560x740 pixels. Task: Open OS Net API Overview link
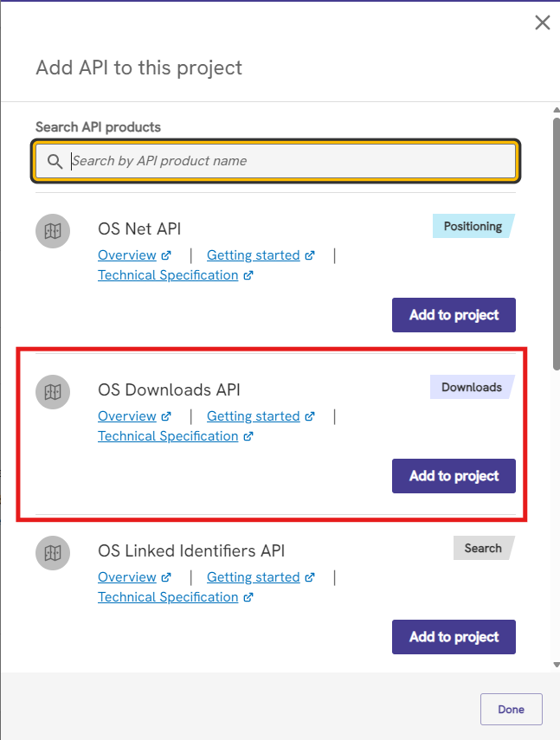click(x=127, y=255)
